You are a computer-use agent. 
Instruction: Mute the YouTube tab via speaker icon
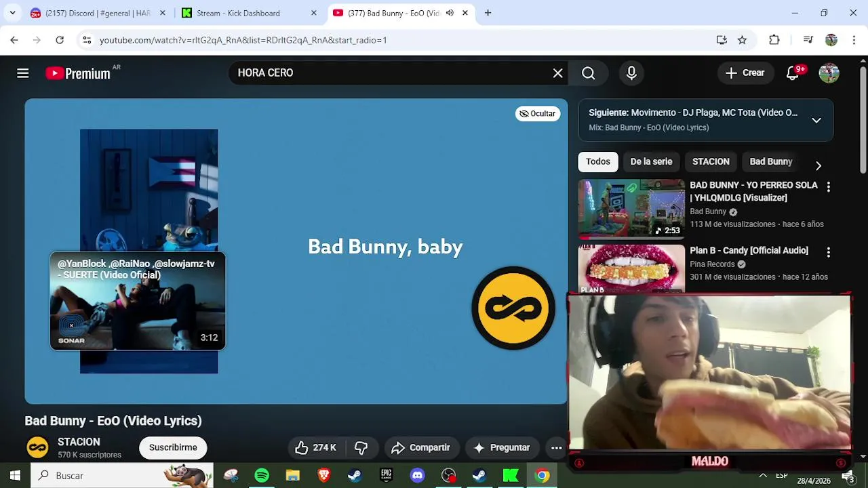coord(450,13)
